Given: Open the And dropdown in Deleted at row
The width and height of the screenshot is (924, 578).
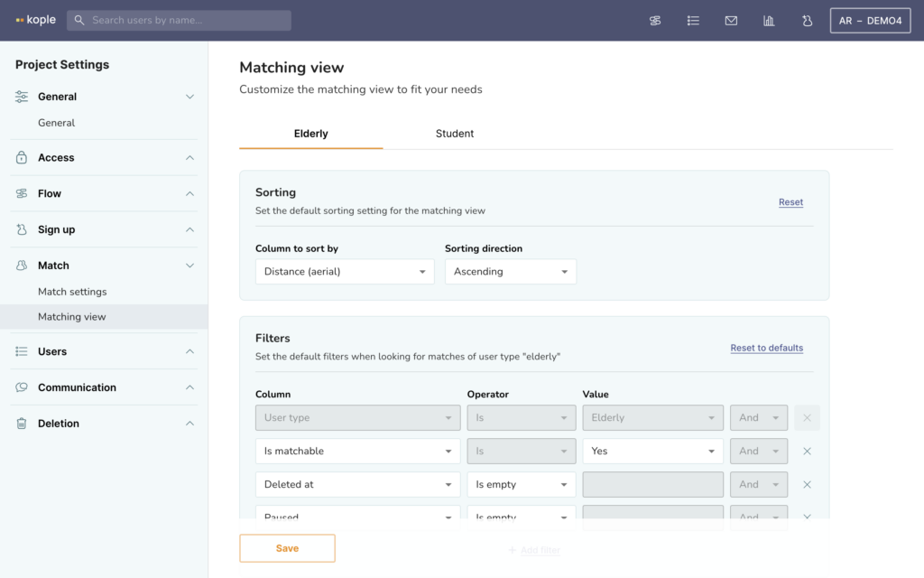Looking at the screenshot, I should click(x=758, y=484).
